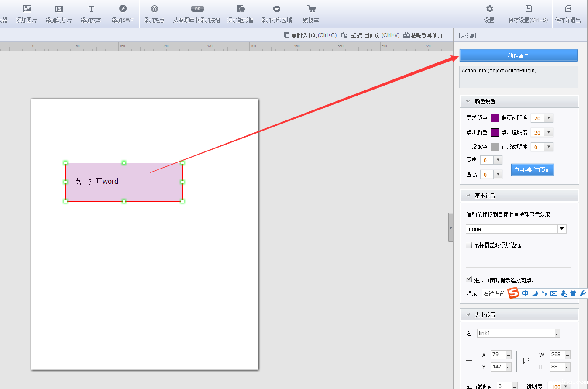This screenshot has height=389, width=588.
Task: Click the 覆盖颜色 purple color swatch
Action: (495, 118)
